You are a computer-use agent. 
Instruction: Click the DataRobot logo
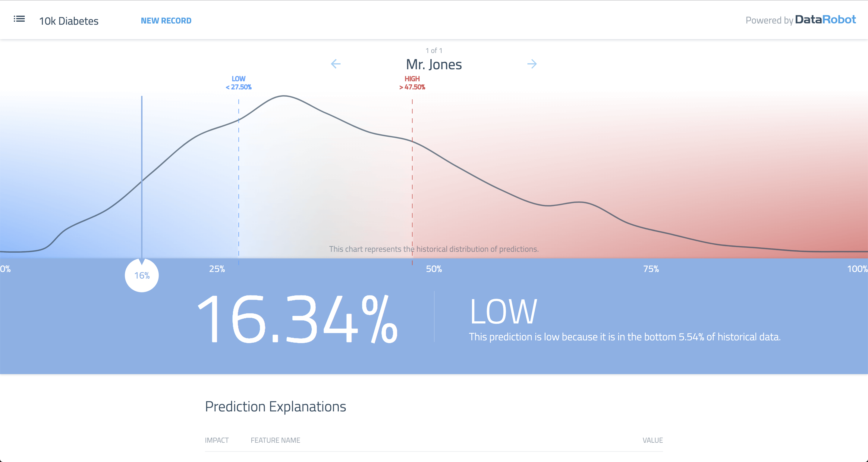pyautogui.click(x=825, y=20)
